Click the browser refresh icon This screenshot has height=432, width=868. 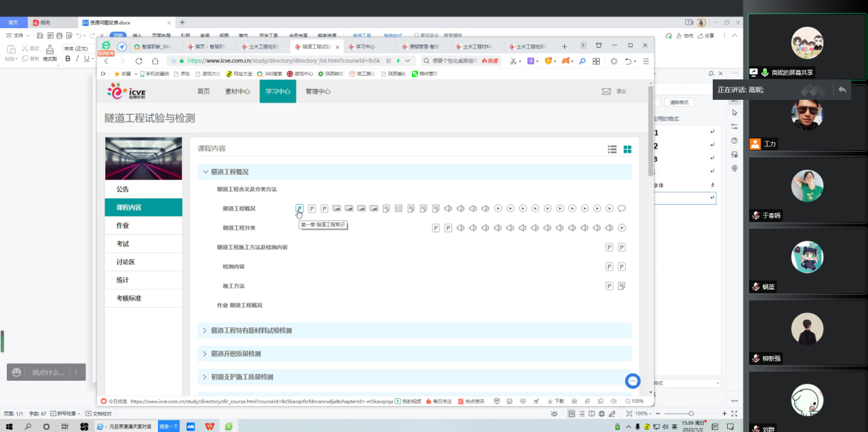click(139, 62)
